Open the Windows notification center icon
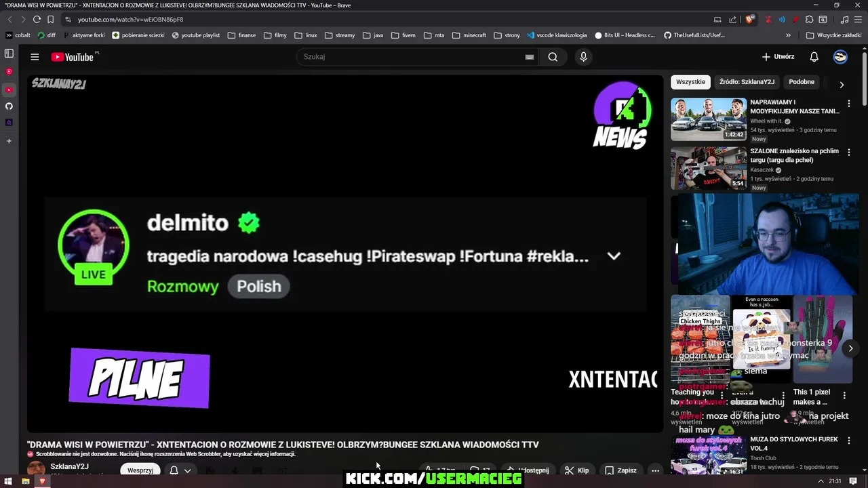 pos(853,481)
